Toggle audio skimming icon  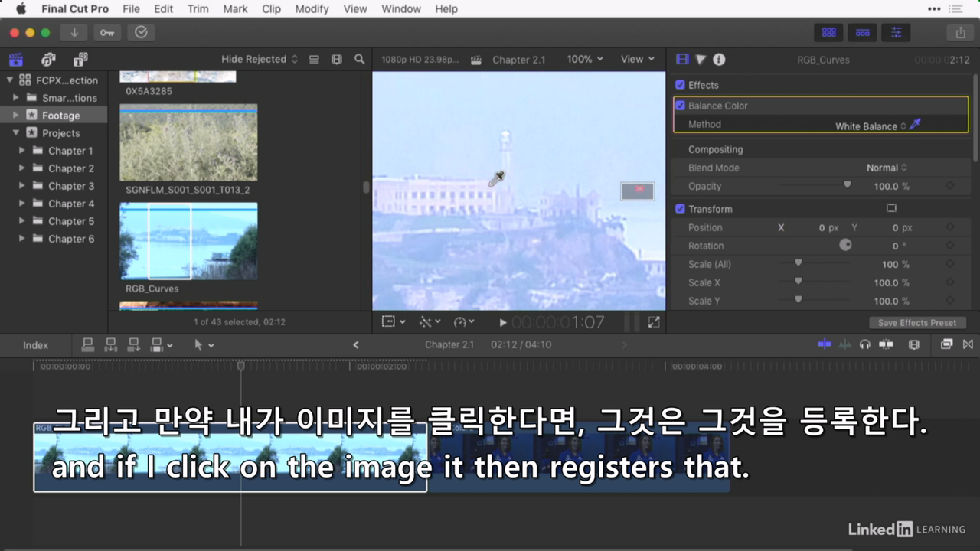[845, 344]
